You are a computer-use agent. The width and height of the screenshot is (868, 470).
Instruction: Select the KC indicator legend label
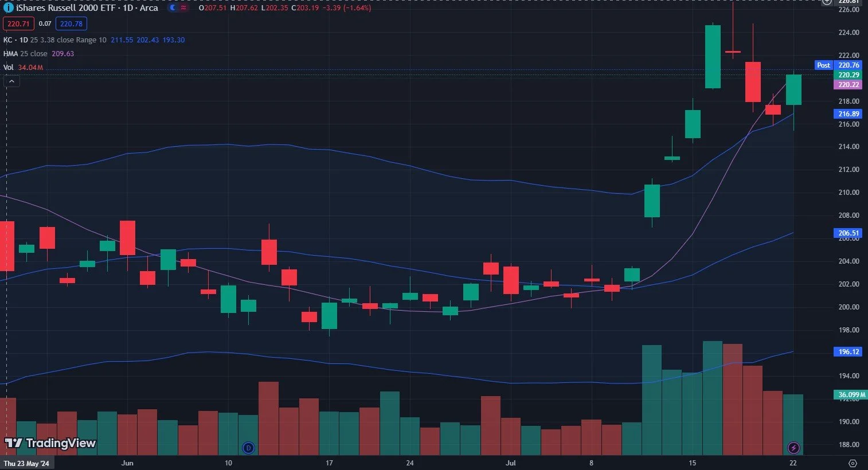click(x=16, y=40)
